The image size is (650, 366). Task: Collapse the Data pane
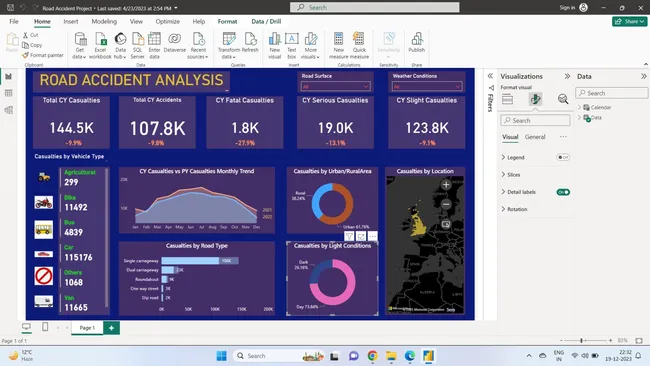pyautogui.click(x=643, y=76)
